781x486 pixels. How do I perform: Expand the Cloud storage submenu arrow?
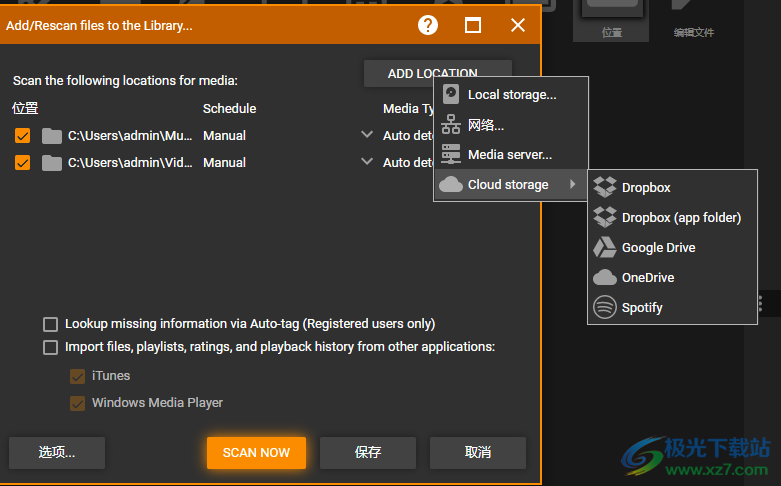tap(573, 184)
